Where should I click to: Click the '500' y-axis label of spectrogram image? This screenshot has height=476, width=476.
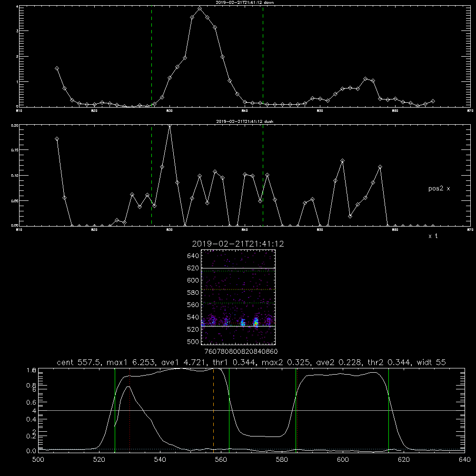[193, 341]
